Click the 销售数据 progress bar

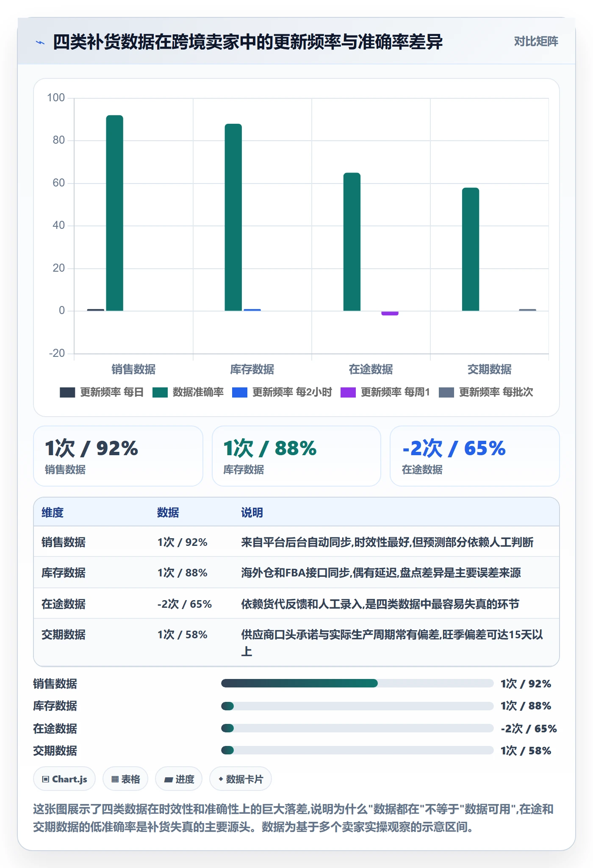click(x=357, y=683)
